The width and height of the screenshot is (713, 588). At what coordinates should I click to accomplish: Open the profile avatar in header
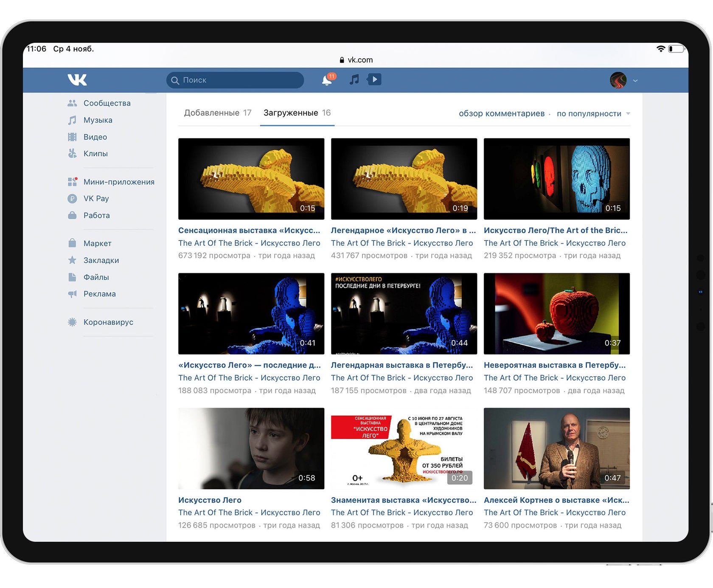coord(618,80)
